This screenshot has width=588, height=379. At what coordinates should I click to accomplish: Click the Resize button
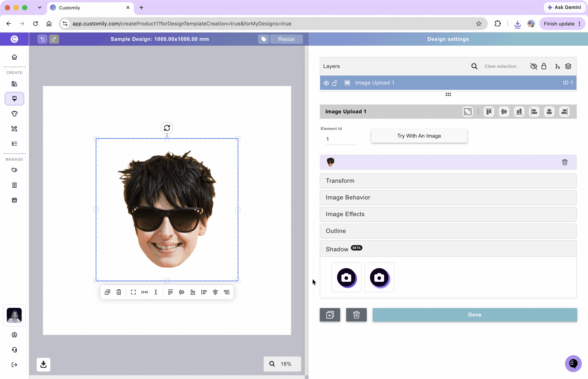(x=286, y=39)
